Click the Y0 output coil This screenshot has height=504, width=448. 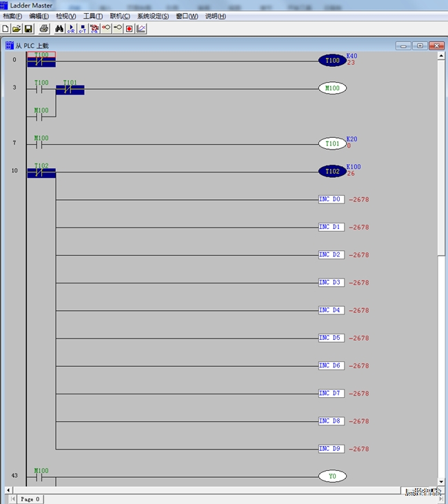tap(332, 476)
